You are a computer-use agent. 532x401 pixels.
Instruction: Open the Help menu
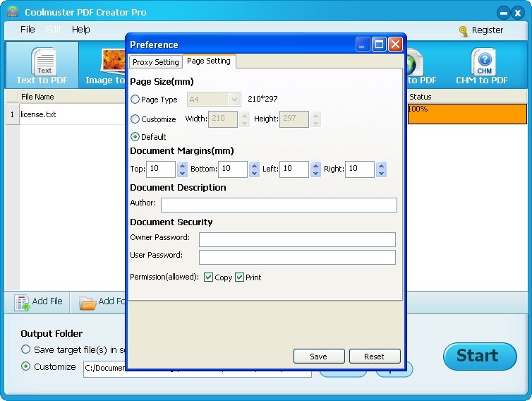tap(80, 30)
